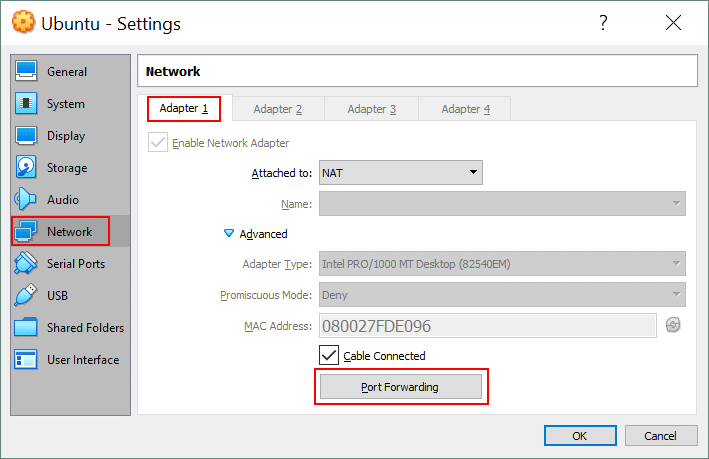709x459 pixels.
Task: Select the System chip icon
Action: [x=27, y=104]
